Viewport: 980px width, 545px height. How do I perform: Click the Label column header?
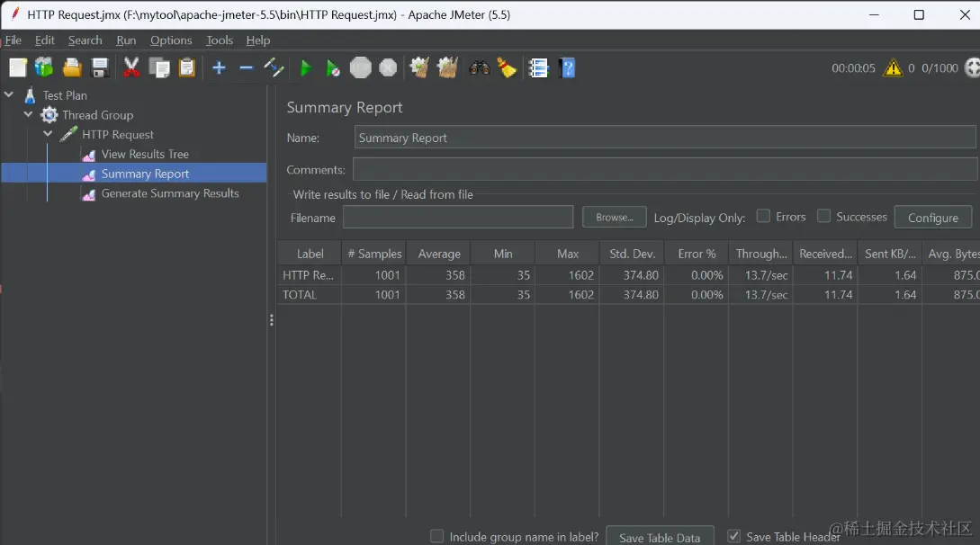tap(310, 254)
